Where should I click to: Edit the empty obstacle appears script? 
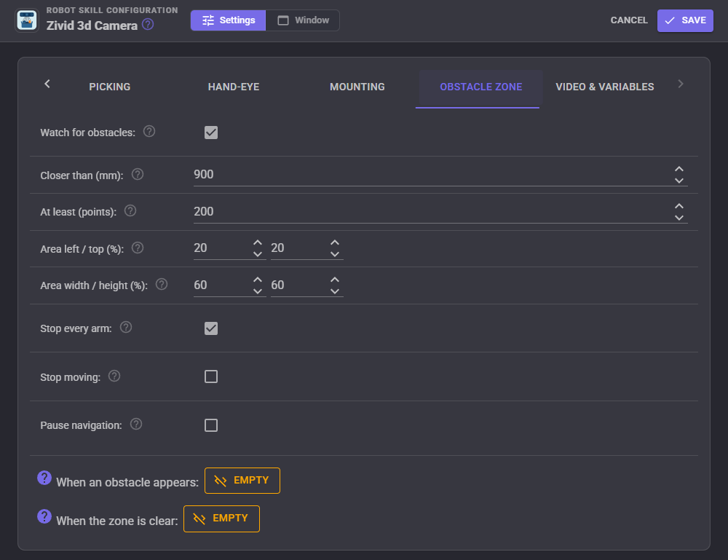tap(242, 481)
